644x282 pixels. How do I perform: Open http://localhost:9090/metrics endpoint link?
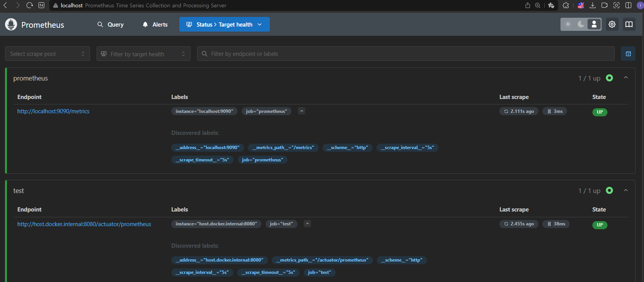54,111
